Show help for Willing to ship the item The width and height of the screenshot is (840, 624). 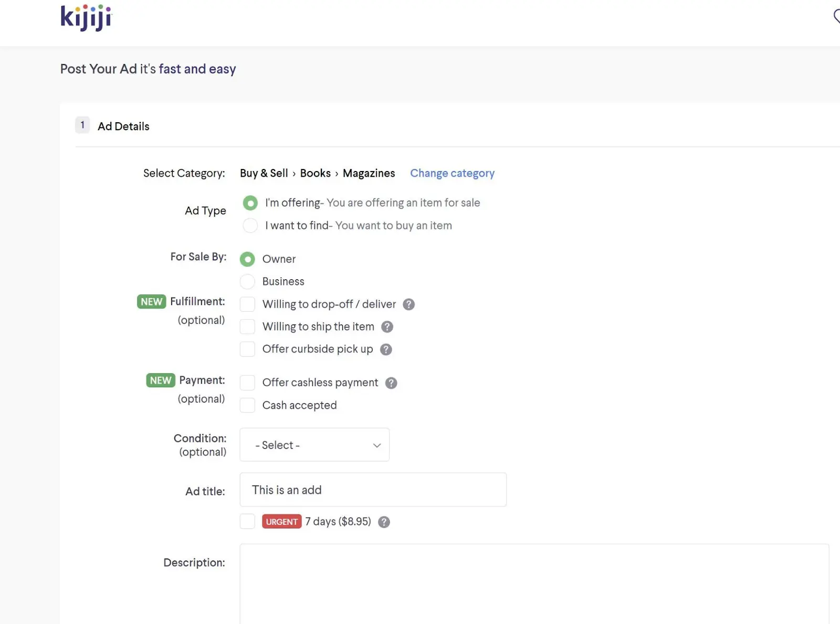[x=387, y=327]
